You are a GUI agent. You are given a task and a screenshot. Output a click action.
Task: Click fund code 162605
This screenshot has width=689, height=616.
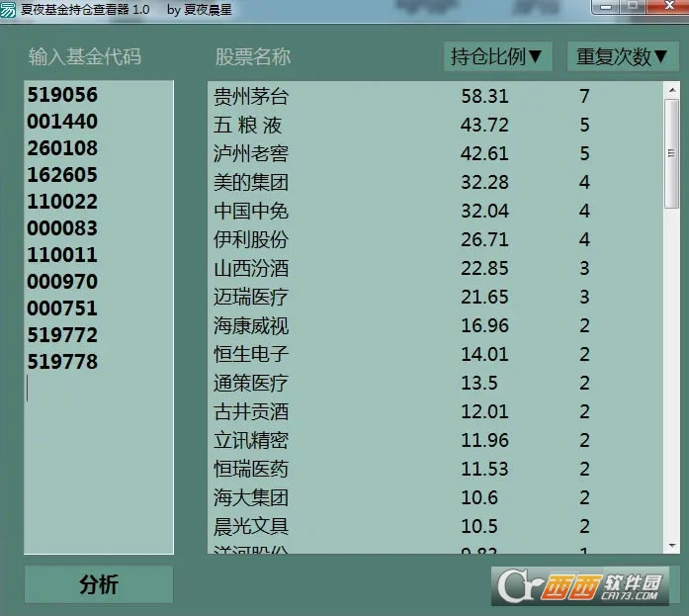pos(62,175)
